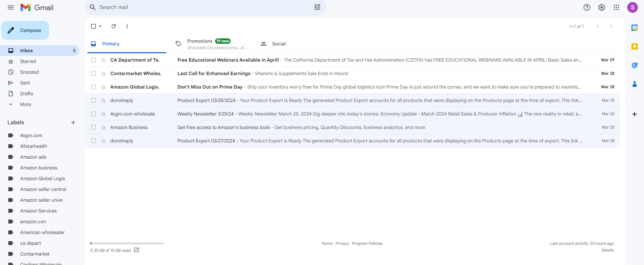Show search options filter icon

317,7
